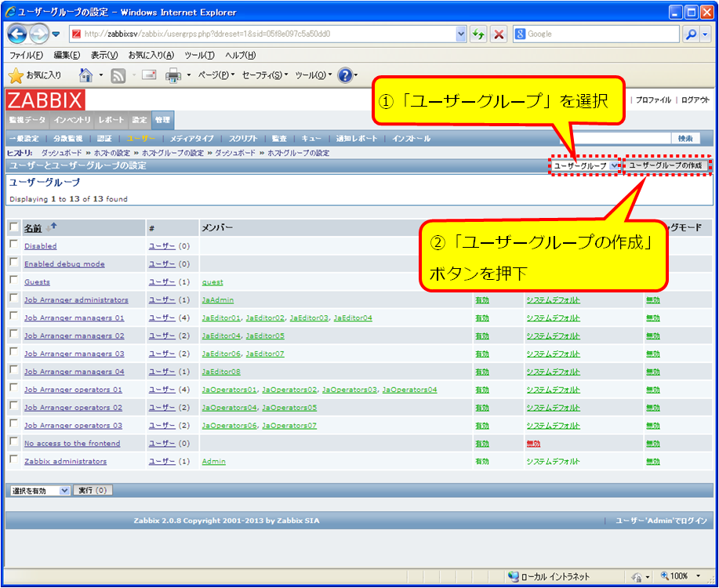Viewport: 719px width, 588px height.
Task: Open the 100% zoom level dropdown arrow
Action: [699, 576]
